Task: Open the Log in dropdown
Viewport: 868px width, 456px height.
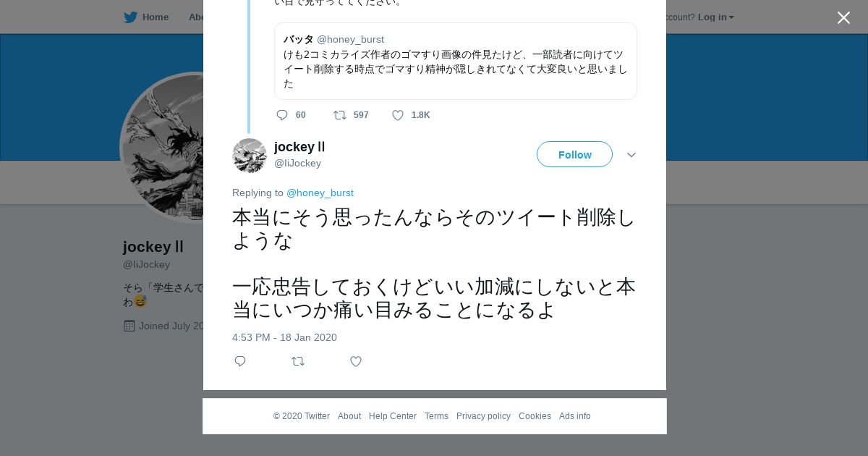Action: pos(715,17)
